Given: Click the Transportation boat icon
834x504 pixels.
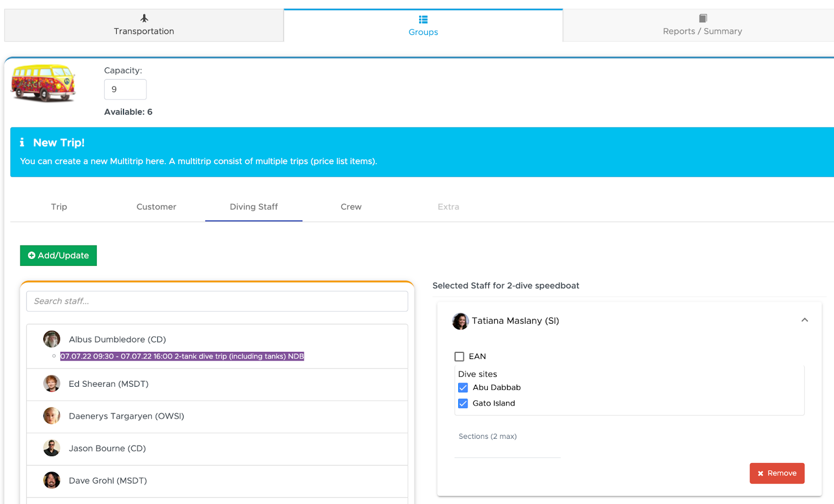Looking at the screenshot, I should pyautogui.click(x=144, y=18).
